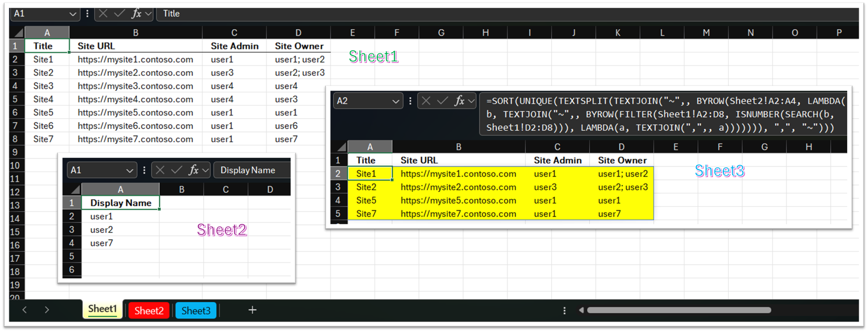Expand the Name Box A1 dropdown in the Sheet2 inset
Screen dimensions: 868x332
[130, 171]
